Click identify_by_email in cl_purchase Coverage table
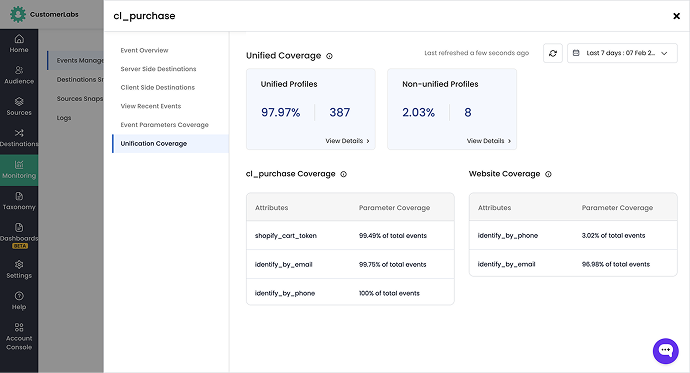The image size is (690, 373). click(x=283, y=265)
